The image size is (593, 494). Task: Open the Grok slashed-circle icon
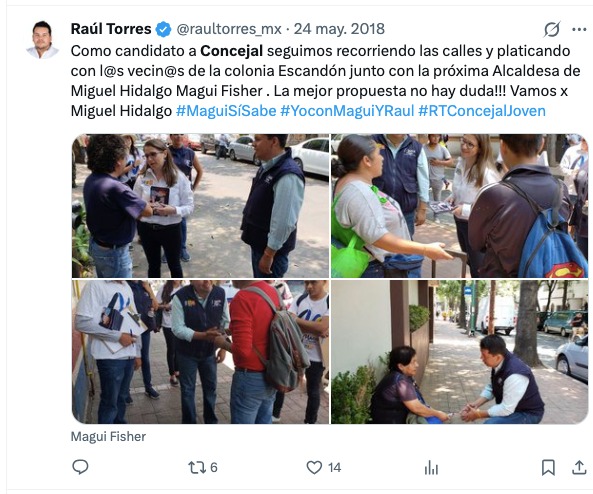pyautogui.click(x=552, y=29)
